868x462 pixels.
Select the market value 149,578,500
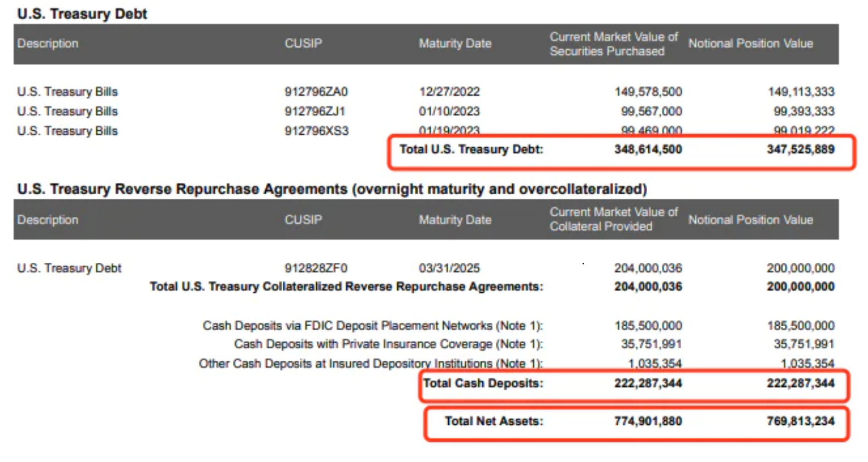click(x=648, y=91)
